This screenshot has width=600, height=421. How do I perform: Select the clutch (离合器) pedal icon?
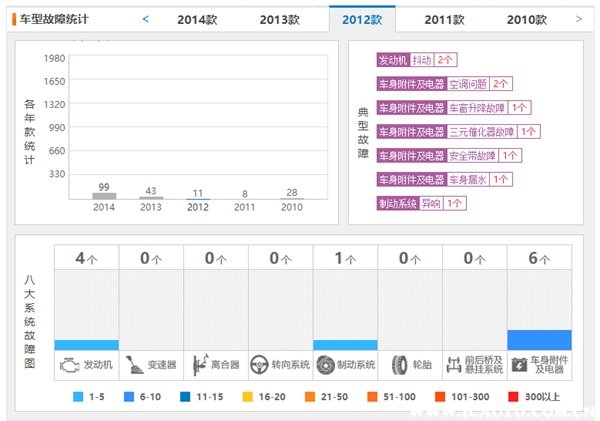197,365
